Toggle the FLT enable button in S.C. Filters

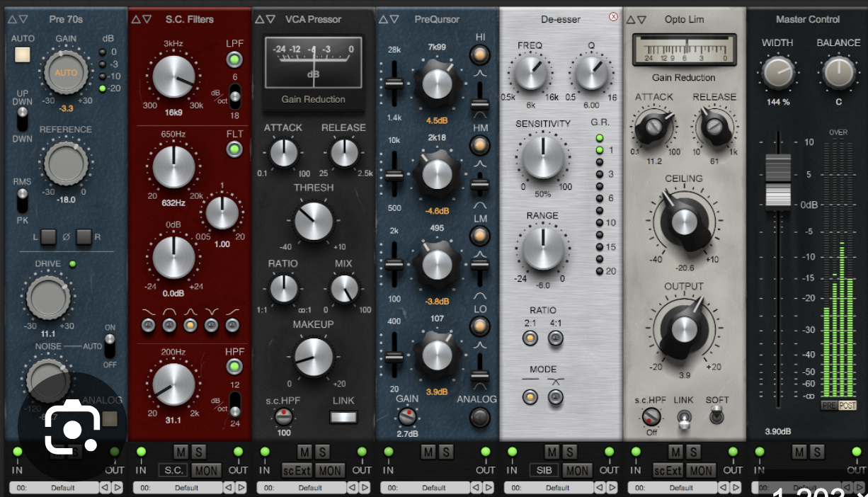click(234, 149)
